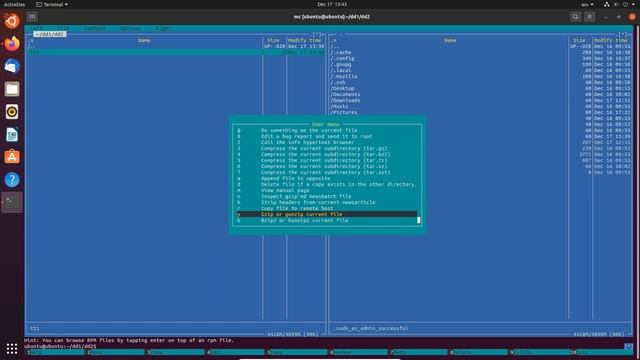Image resolution: width=640 pixels, height=360 pixels.
Task: Open the Terminal app menu in top bar
Action: (52, 4)
